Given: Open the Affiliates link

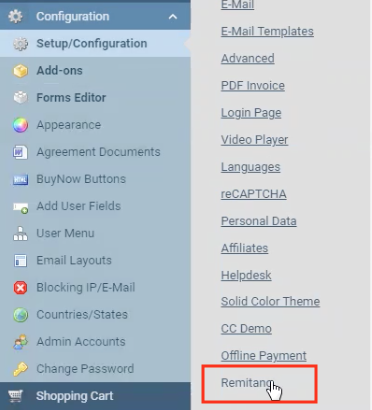Looking at the screenshot, I should [x=244, y=248].
